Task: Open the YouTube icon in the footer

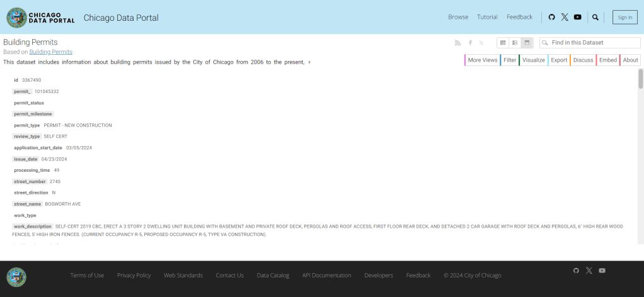Action: pos(602,271)
